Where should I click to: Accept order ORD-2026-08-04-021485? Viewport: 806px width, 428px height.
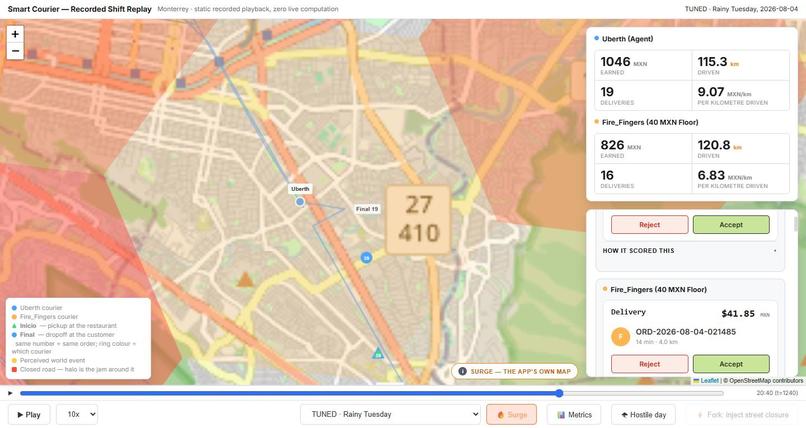(x=731, y=364)
